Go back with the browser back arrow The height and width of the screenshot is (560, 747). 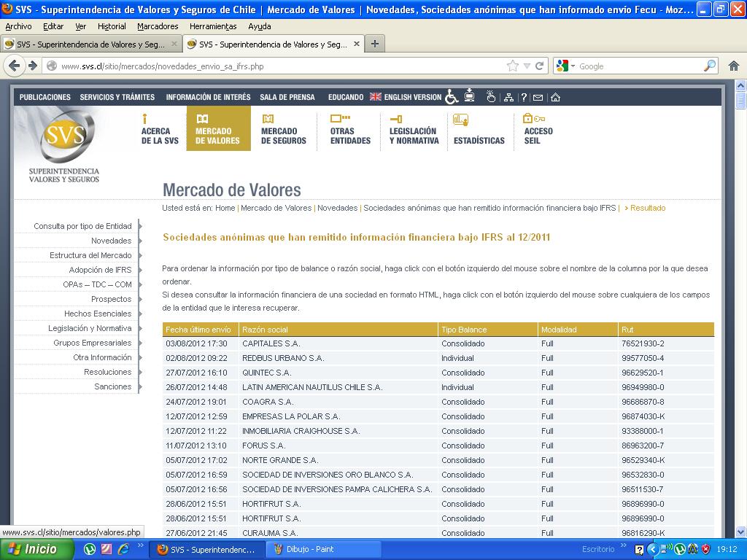point(15,66)
